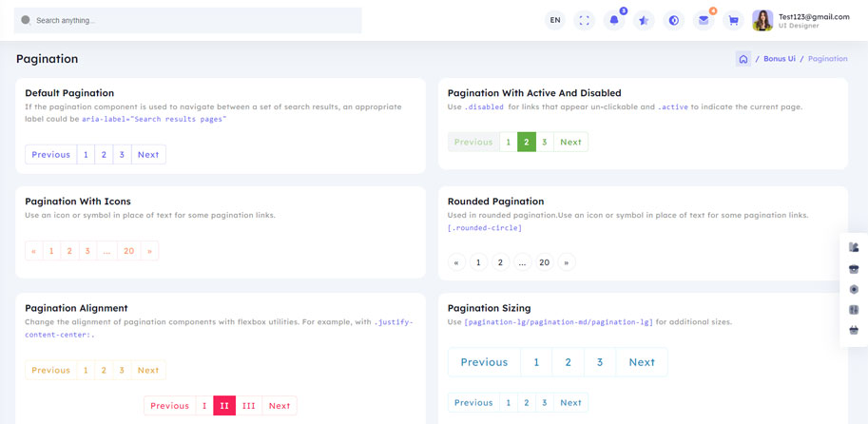868x424 pixels.
Task: Click the home breadcrumb icon
Action: pos(743,59)
